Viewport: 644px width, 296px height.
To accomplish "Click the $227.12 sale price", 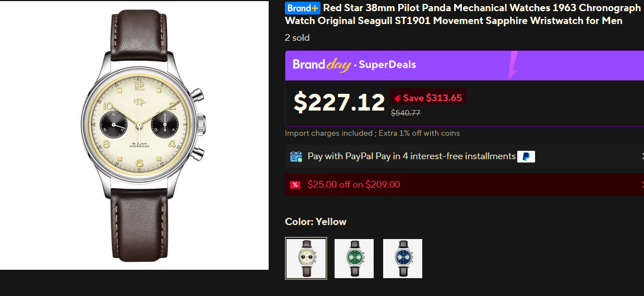I will (339, 102).
